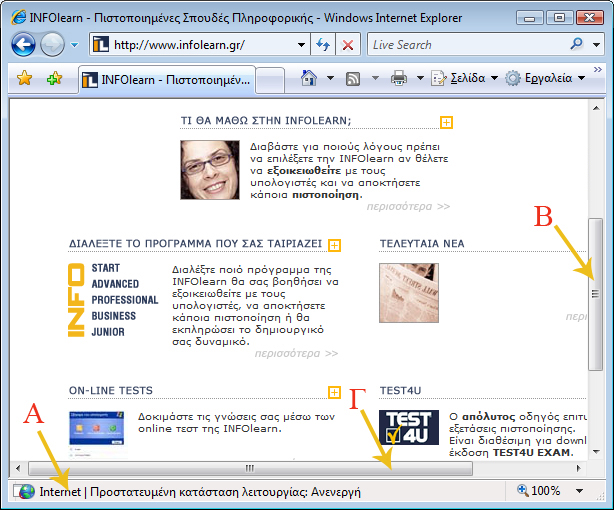Click the TEST4U logo image
Screen dimensions: 614x510
point(409,427)
